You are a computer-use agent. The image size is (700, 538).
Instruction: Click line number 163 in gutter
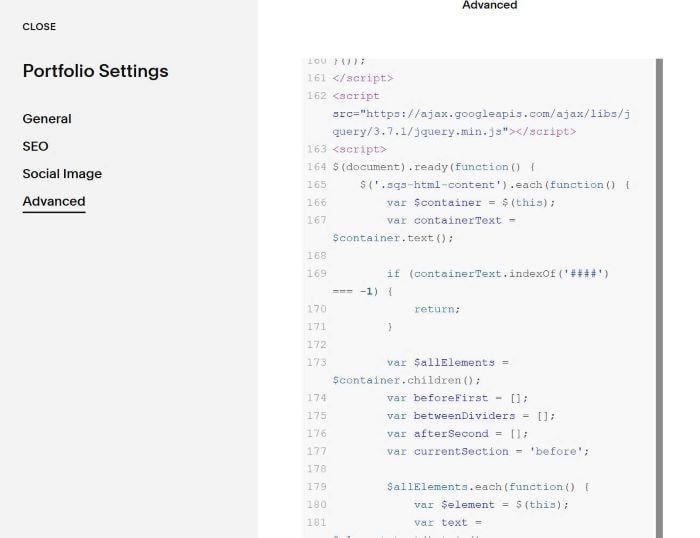pos(317,149)
